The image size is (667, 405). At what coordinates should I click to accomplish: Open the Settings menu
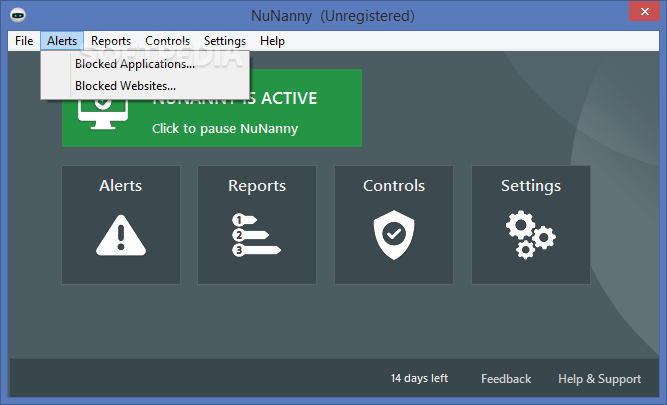[225, 41]
